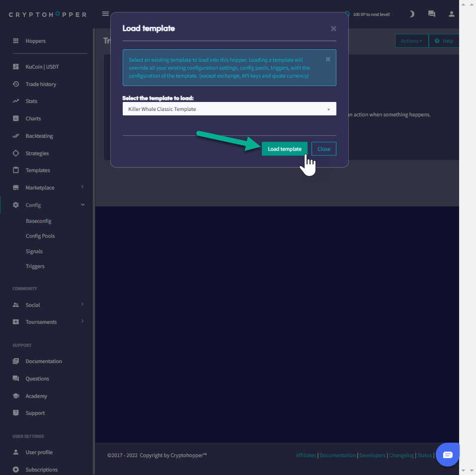Dismiss the blue info alert message
The height and width of the screenshot is (475, 476).
[x=328, y=59]
